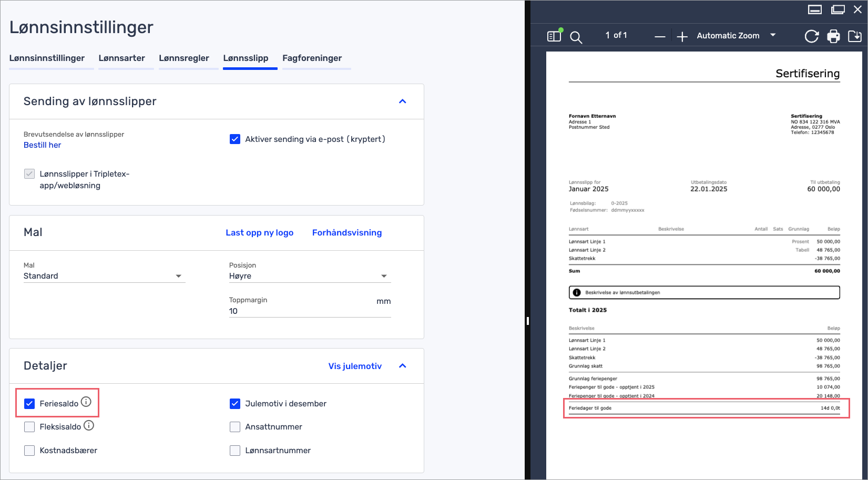Click the page number field in PDF toolbar

pos(608,35)
